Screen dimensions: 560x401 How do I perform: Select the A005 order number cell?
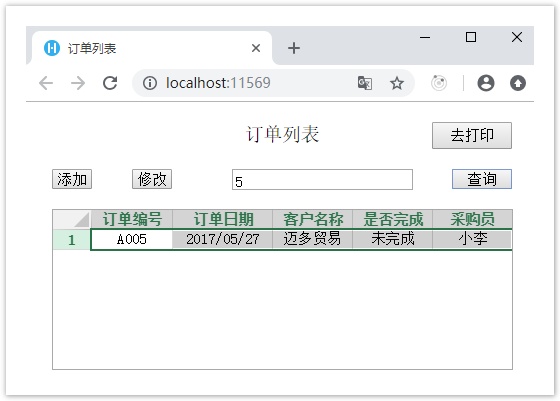pos(131,239)
